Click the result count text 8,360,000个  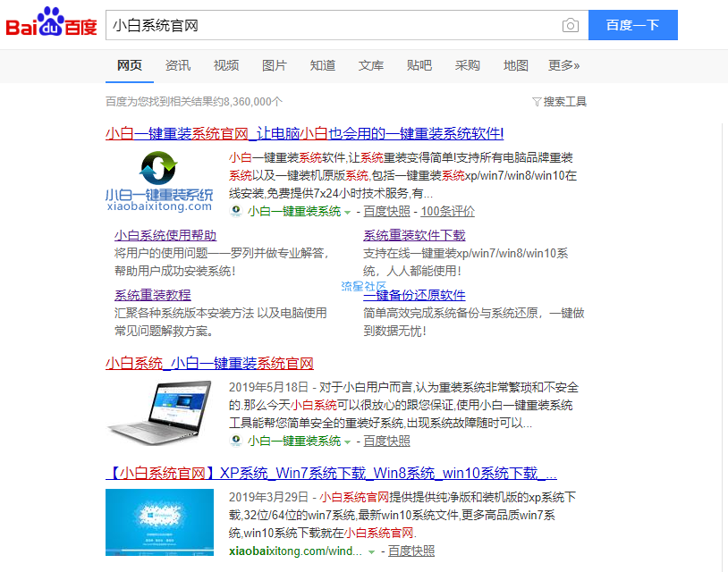(x=253, y=102)
